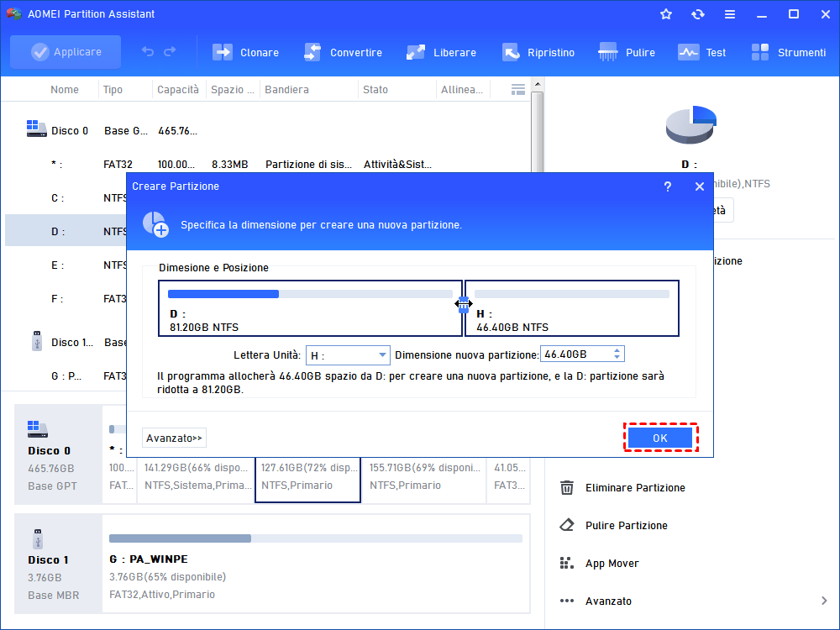Click the partition list scrollbar up arrow
840x630 pixels.
[538, 84]
